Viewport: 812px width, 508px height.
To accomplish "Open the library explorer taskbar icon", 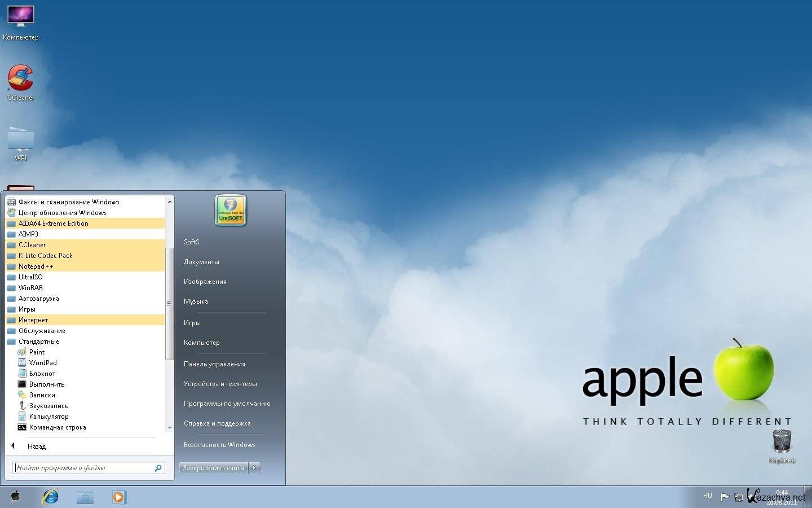I will tap(85, 497).
